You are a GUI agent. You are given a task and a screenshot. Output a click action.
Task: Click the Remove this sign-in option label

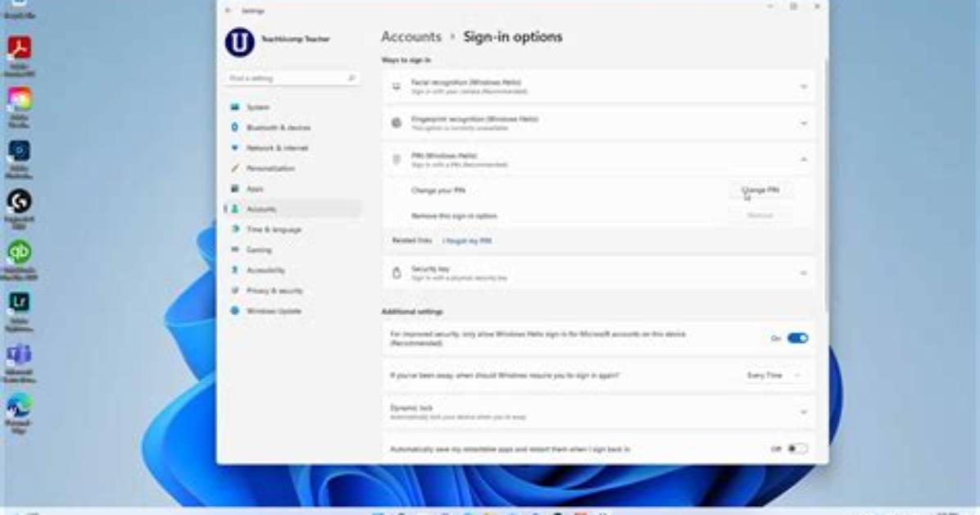455,216
